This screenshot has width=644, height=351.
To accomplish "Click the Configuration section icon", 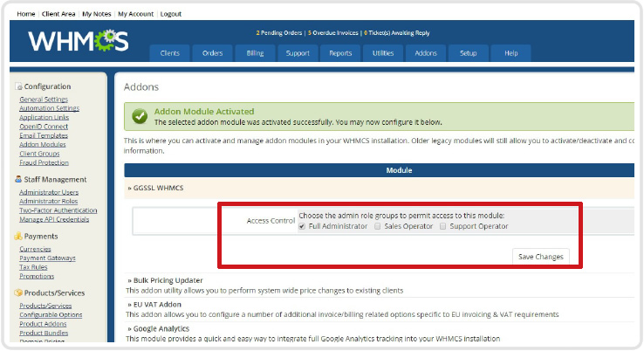I will pyautogui.click(x=18, y=86).
